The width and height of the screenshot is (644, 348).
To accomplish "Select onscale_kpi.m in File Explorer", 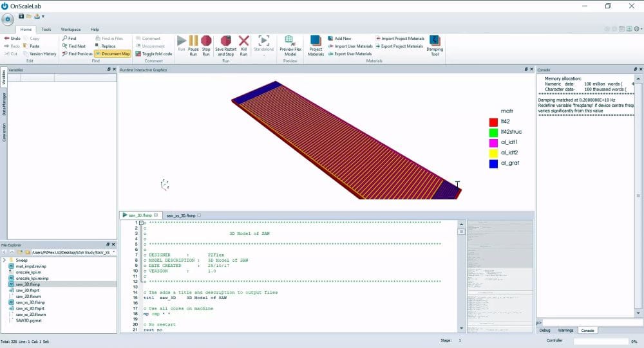I will [x=28, y=271].
